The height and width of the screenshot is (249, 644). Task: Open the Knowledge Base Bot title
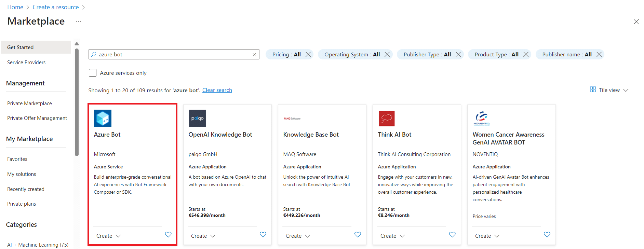coord(311,135)
